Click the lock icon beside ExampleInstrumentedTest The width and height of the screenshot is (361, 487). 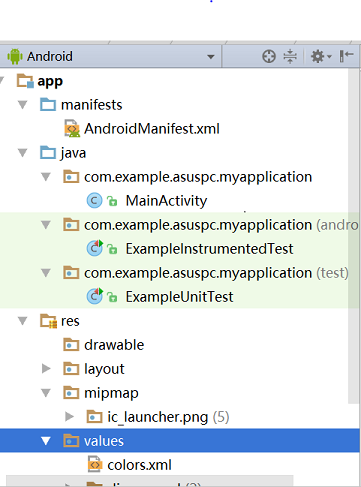pos(112,249)
